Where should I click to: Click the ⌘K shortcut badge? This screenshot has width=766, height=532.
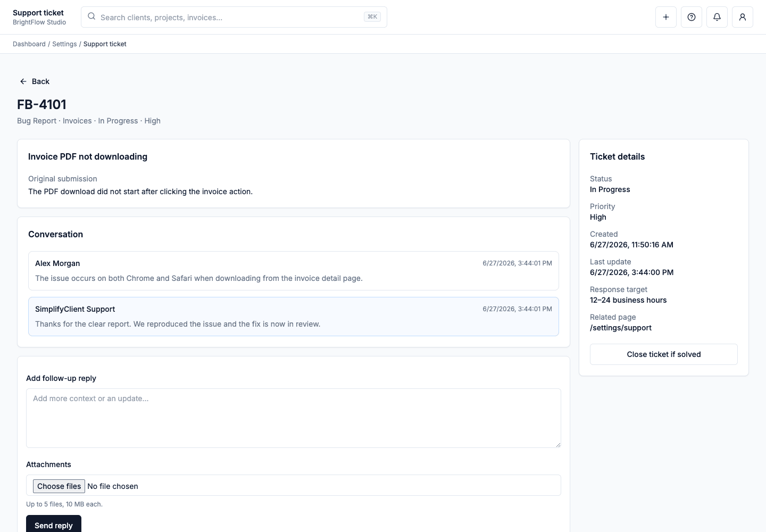coord(372,17)
